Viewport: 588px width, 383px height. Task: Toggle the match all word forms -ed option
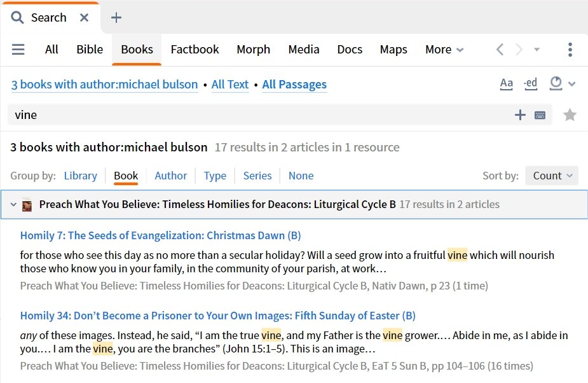pos(530,84)
